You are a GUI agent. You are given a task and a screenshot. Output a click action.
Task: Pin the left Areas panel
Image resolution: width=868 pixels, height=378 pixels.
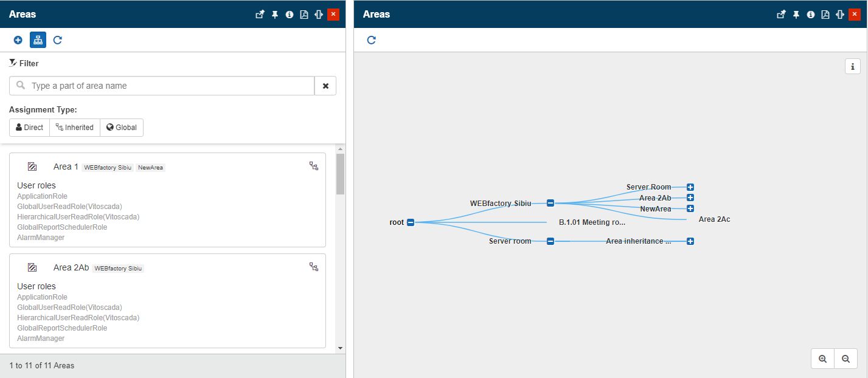(274, 15)
